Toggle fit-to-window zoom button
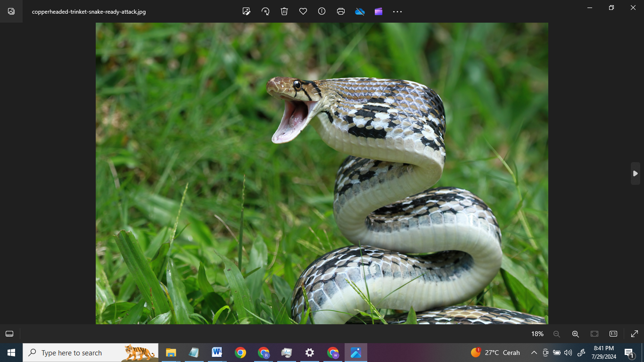Screen dimensions: 644x362 pos(594,334)
